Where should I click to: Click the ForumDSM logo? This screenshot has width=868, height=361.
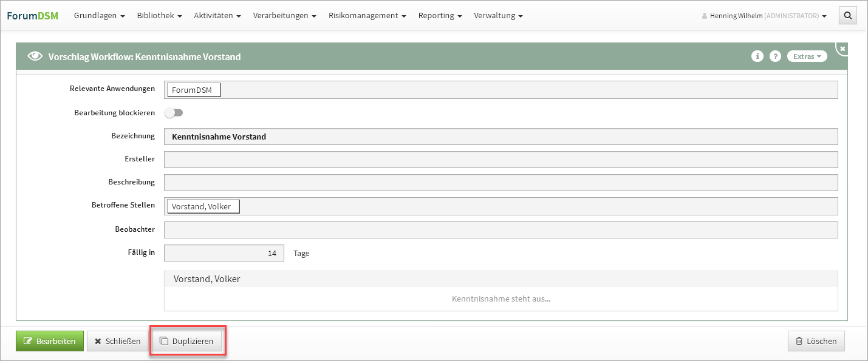(x=33, y=16)
